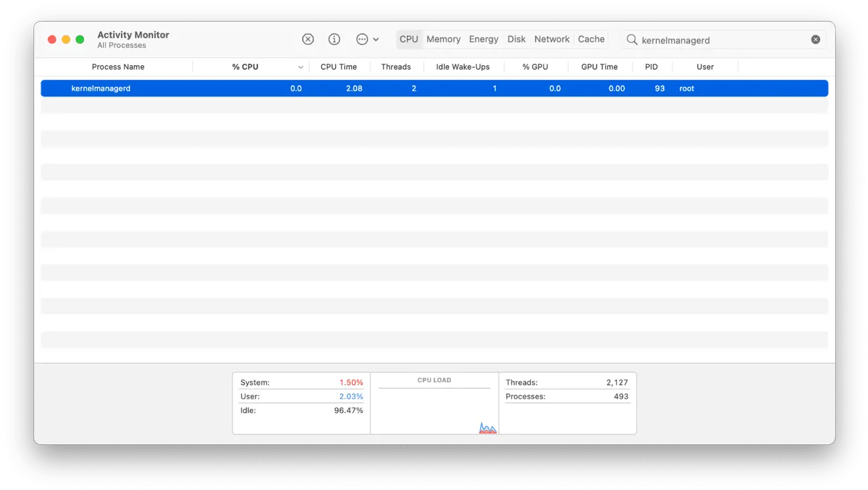Click in the kernelmanagerd search field
868x490 pixels.
point(722,40)
